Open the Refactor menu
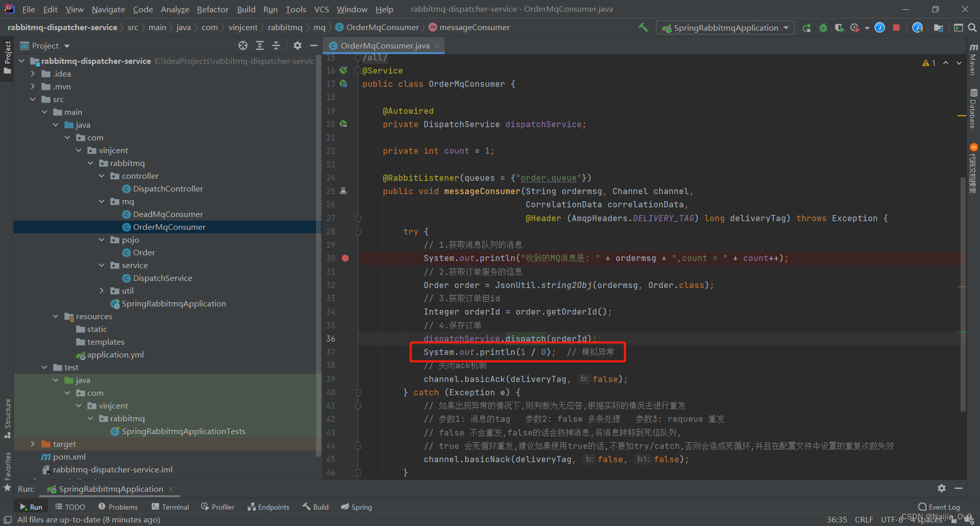The width and height of the screenshot is (980, 526). point(212,9)
